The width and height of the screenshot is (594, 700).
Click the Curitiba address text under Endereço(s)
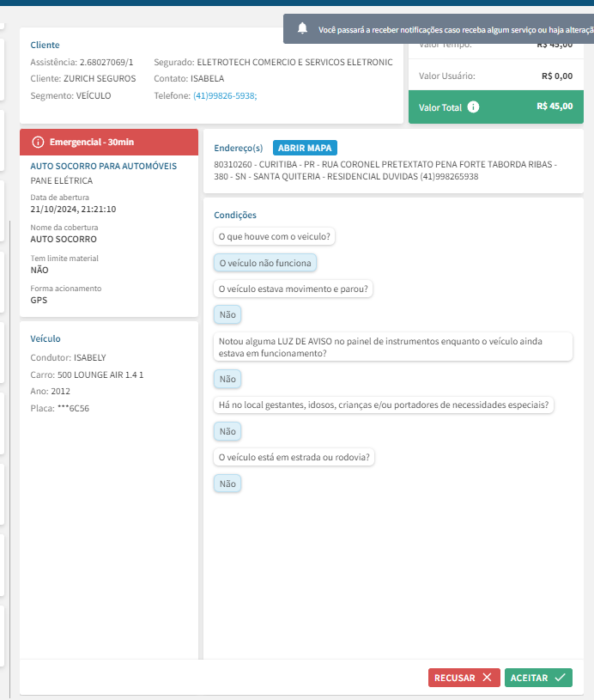click(x=385, y=170)
